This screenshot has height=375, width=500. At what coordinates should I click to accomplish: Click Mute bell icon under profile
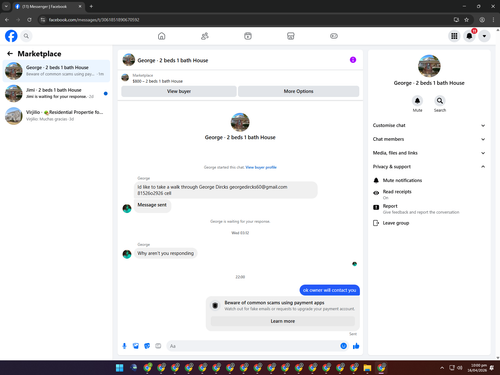point(417,101)
